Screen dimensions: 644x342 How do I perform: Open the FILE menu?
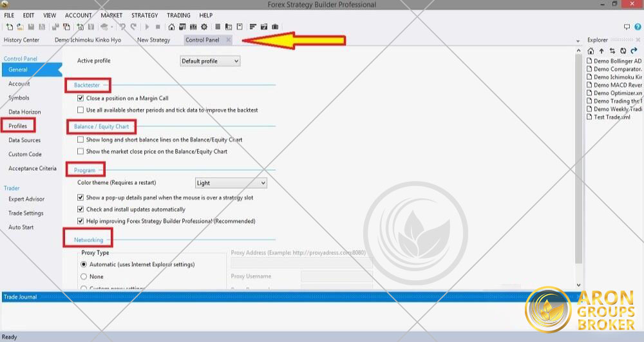coord(9,15)
